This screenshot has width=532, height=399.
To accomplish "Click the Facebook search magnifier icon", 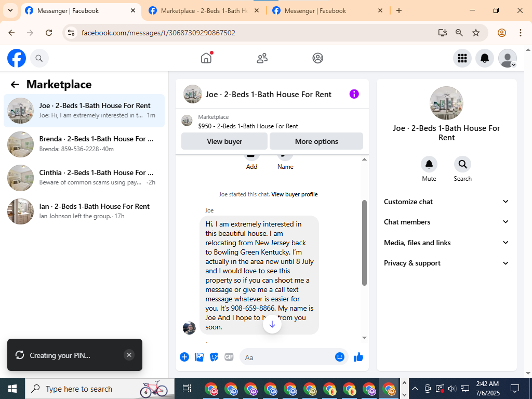I will (x=39, y=58).
